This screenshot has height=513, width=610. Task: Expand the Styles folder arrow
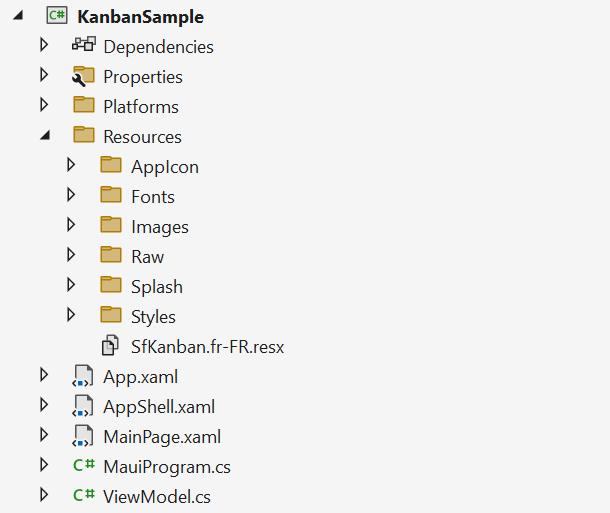pyautogui.click(x=71, y=316)
